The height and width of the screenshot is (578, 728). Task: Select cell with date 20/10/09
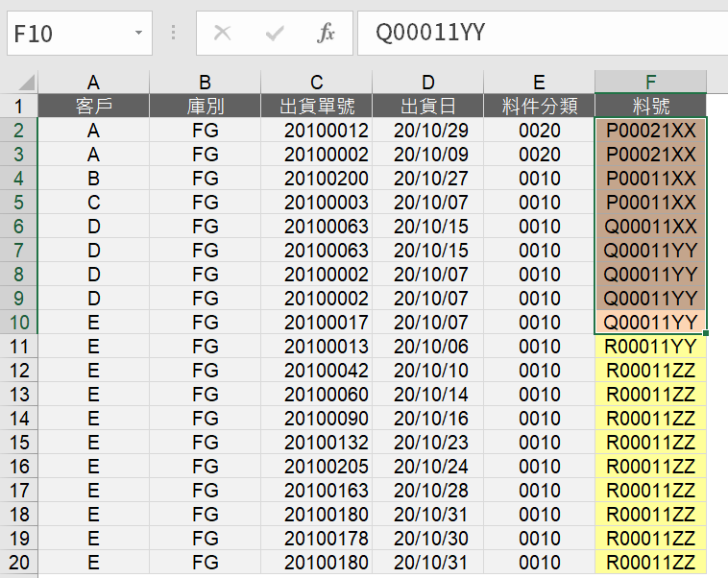tap(427, 155)
